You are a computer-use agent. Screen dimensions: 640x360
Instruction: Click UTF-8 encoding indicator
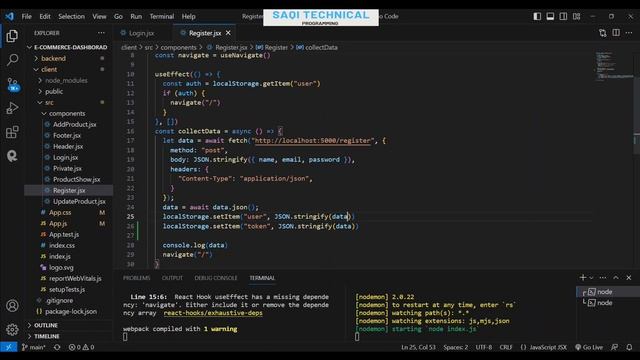pyautogui.click(x=484, y=347)
